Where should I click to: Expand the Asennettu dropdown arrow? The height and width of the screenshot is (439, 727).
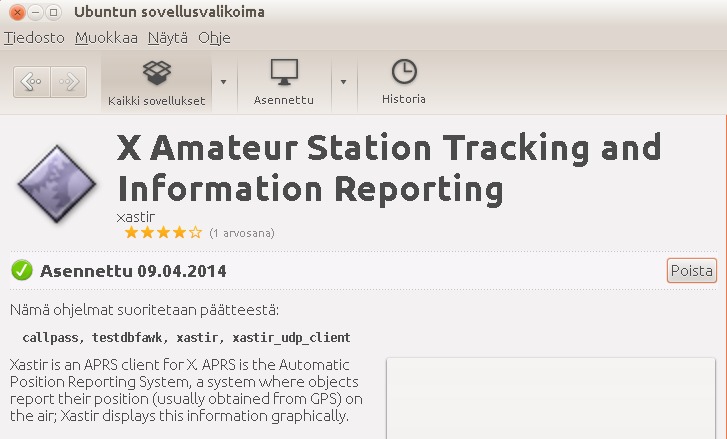(344, 82)
